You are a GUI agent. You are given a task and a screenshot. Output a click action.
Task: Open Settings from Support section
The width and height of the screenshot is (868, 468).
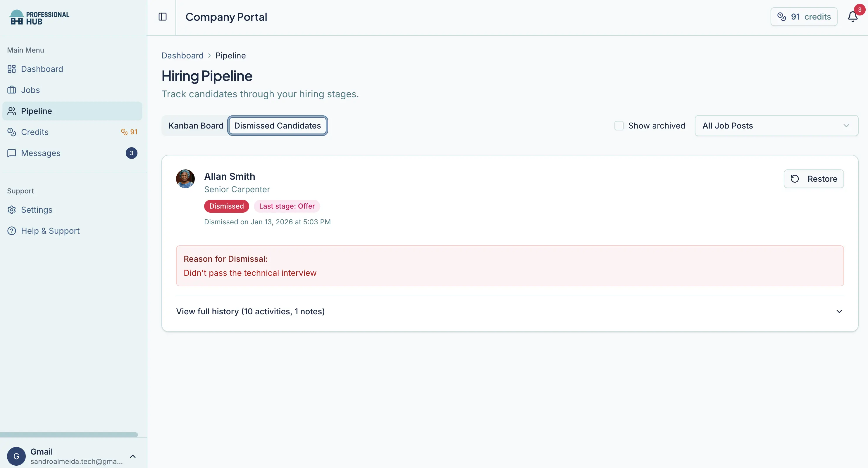click(37, 210)
